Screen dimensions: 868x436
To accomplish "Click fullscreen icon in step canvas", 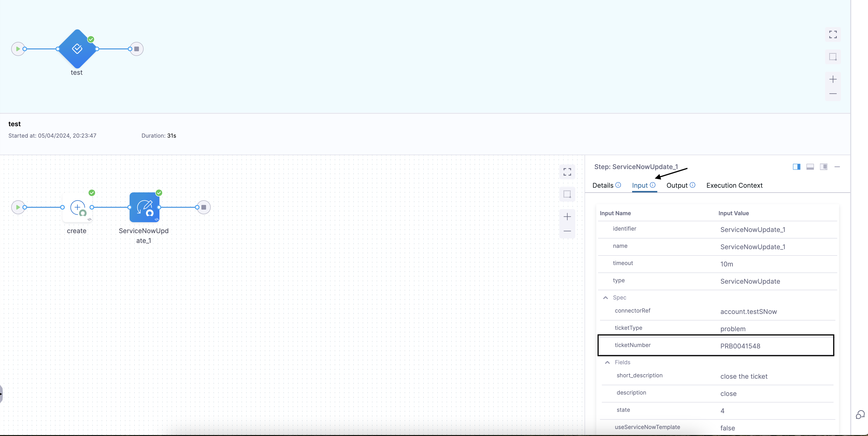I will [x=567, y=172].
